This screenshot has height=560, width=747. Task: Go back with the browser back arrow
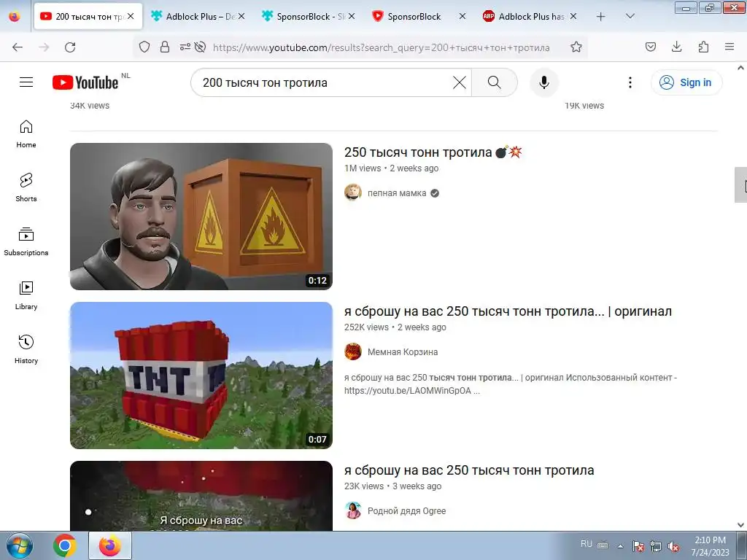[x=18, y=47]
